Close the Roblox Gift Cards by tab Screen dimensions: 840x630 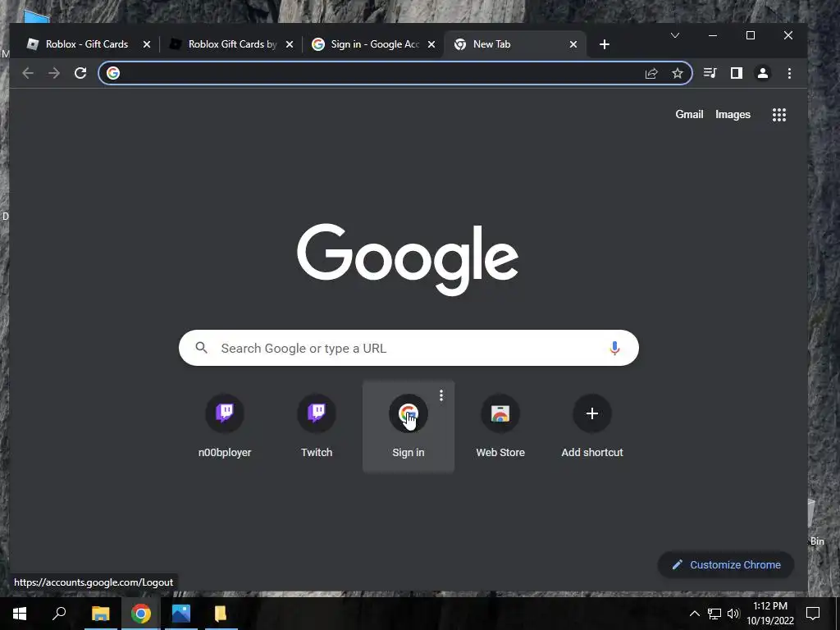tap(290, 44)
